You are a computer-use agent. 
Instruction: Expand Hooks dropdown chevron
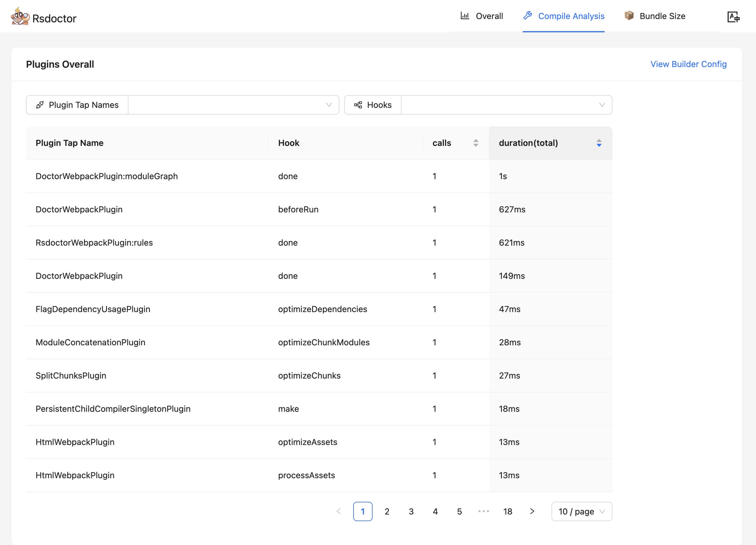pos(602,105)
